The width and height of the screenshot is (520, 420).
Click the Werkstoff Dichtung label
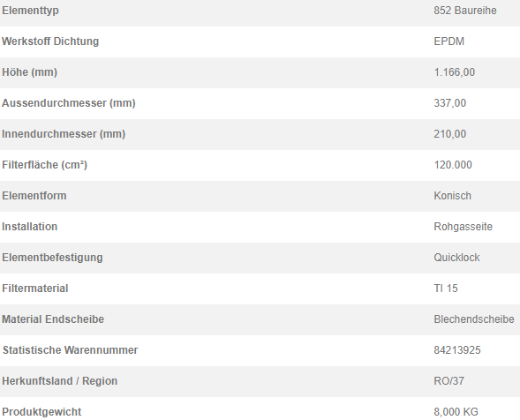(50, 41)
